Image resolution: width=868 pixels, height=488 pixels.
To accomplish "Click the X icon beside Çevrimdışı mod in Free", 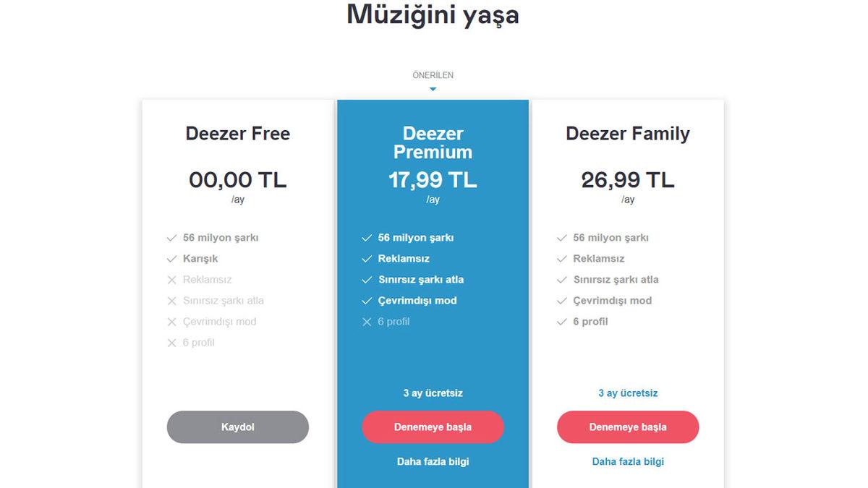I will 172,322.
